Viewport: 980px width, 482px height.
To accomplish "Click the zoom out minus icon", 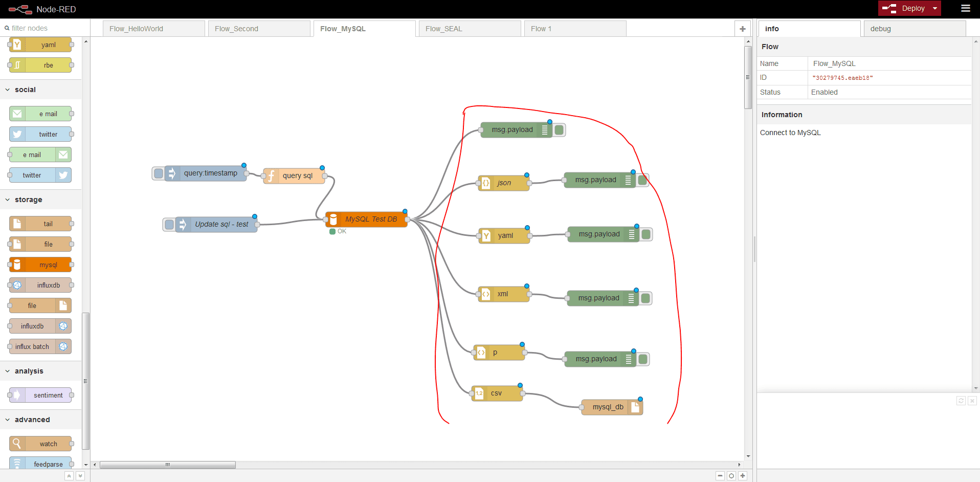I will pos(720,476).
